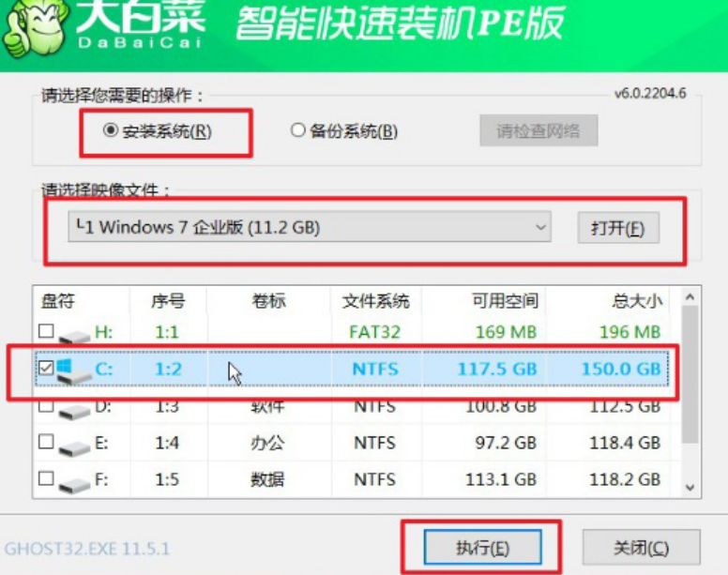
Task: Click the 序号 column header
Action: tap(168, 301)
